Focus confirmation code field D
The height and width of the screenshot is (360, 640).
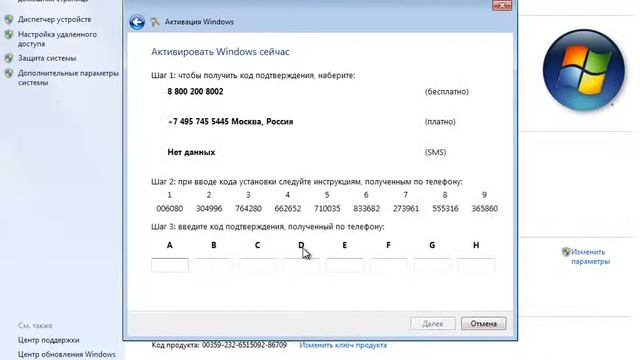pos(301,265)
